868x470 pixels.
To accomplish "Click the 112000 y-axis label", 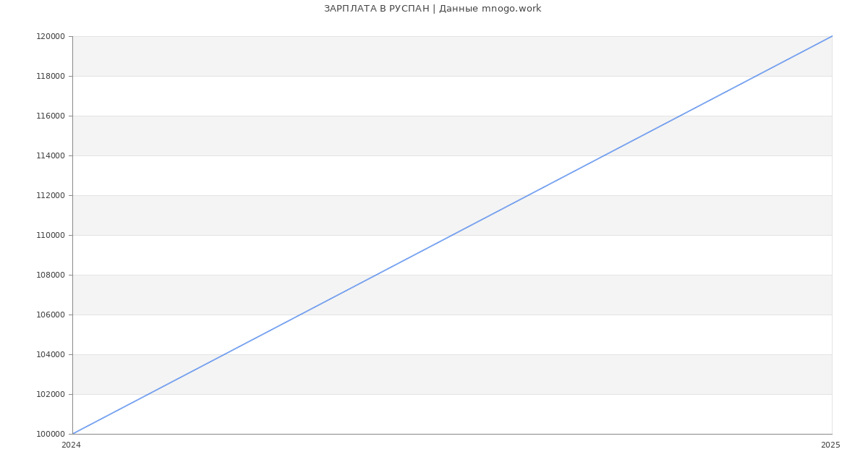I will click(51, 195).
